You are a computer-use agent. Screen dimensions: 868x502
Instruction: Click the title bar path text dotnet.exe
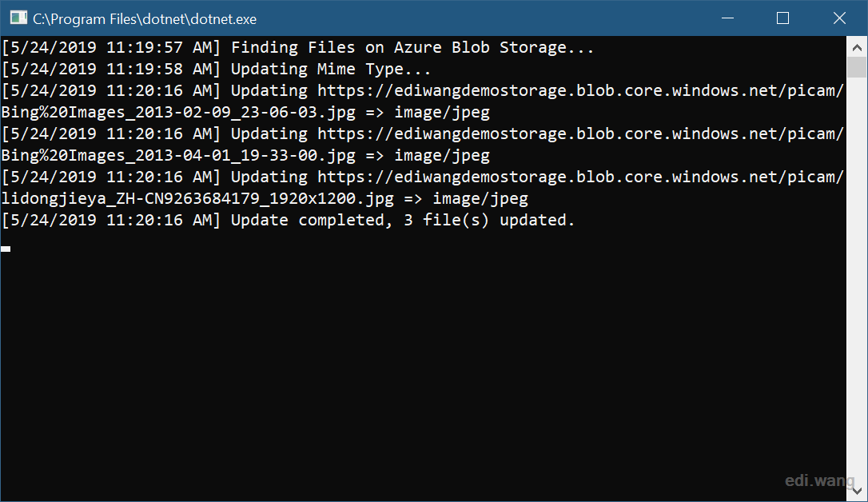tap(145, 19)
